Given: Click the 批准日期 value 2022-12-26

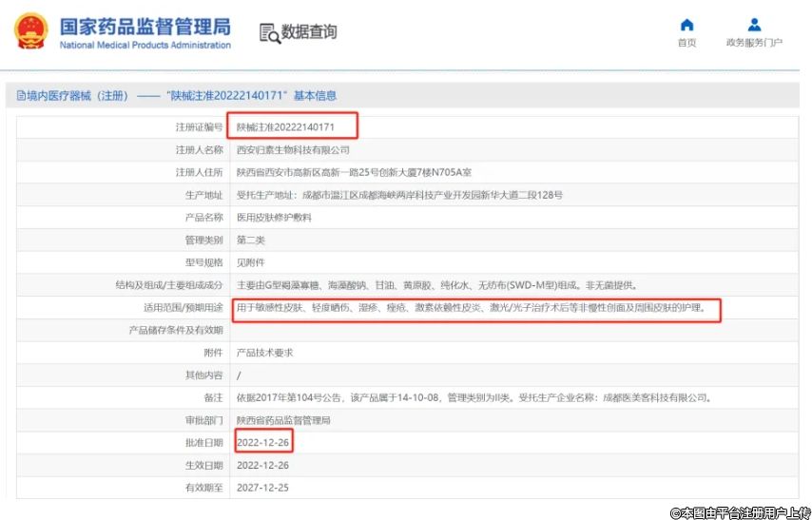Looking at the screenshot, I should [x=261, y=443].
